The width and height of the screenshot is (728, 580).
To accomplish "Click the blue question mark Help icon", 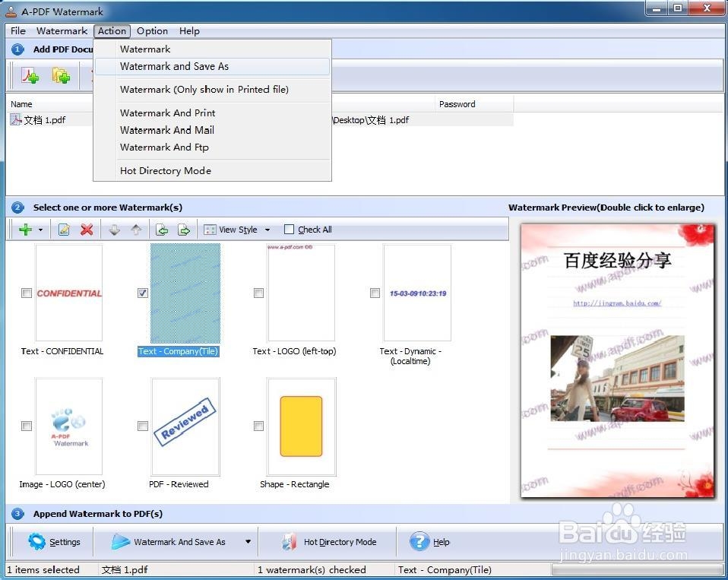I will click(419, 541).
